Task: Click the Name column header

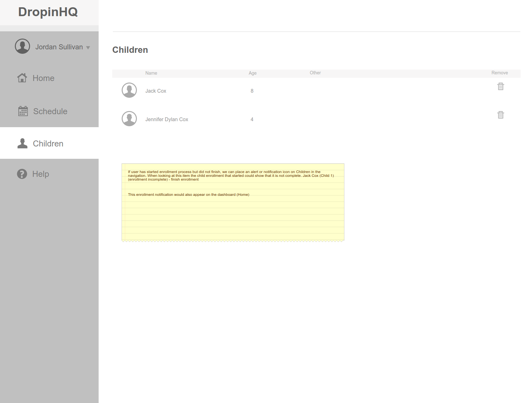Action: pyautogui.click(x=151, y=73)
